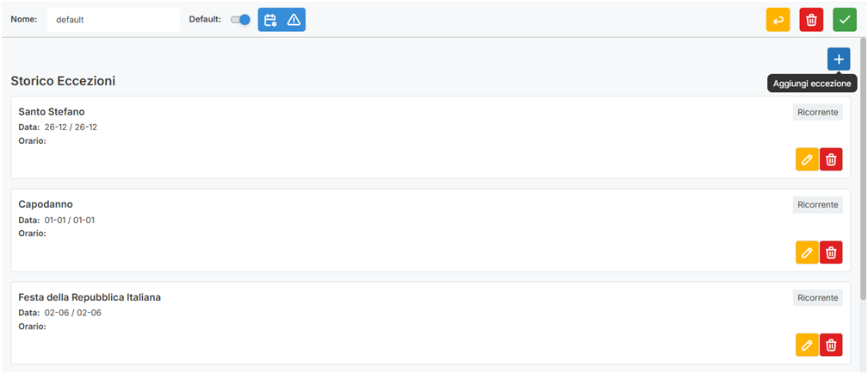Click the warning triangle icon
Screen dimensions: 868x374
click(294, 20)
